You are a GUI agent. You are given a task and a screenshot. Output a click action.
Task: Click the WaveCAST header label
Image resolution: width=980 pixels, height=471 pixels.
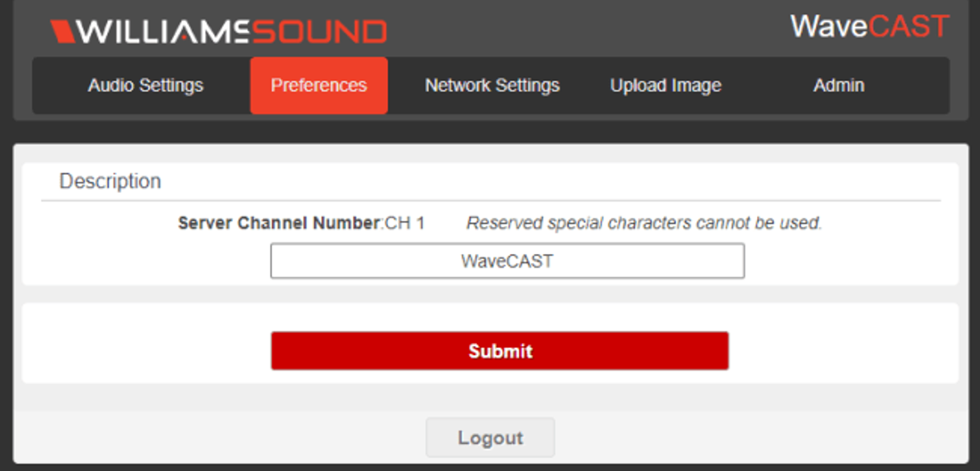coord(868,26)
